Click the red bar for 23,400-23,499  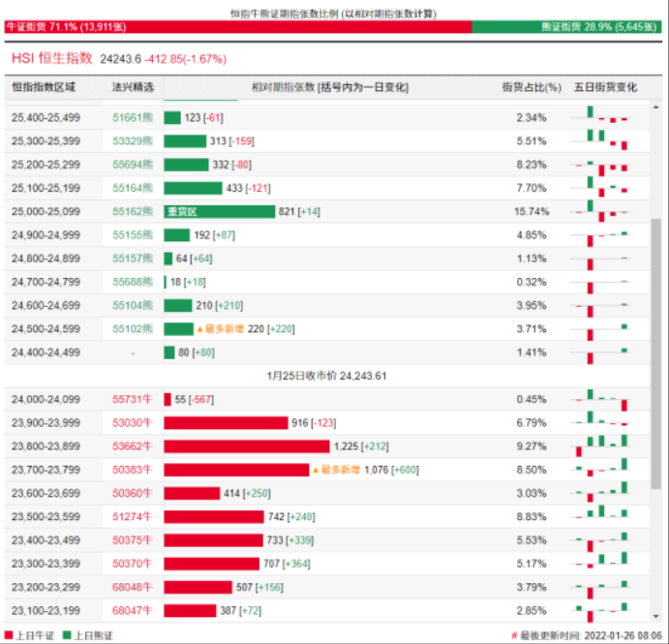[x=213, y=540]
